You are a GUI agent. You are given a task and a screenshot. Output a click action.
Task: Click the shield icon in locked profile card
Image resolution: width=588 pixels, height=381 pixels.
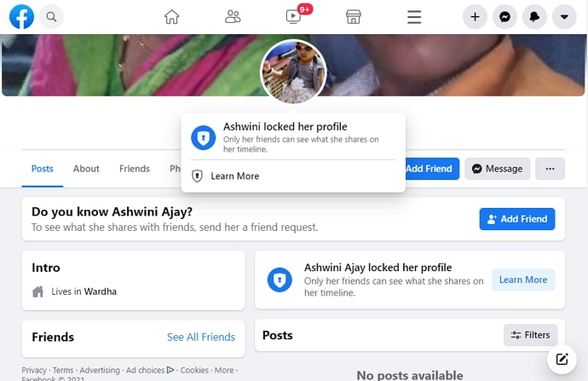pyautogui.click(x=280, y=280)
